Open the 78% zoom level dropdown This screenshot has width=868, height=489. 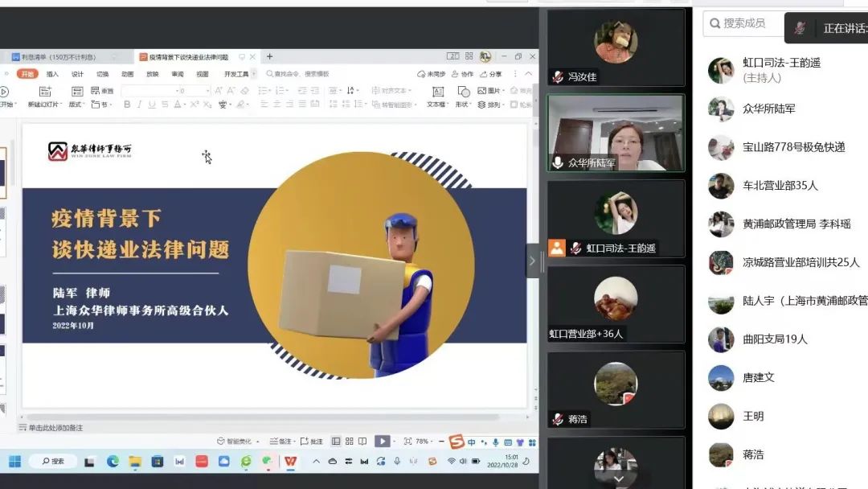(x=424, y=442)
